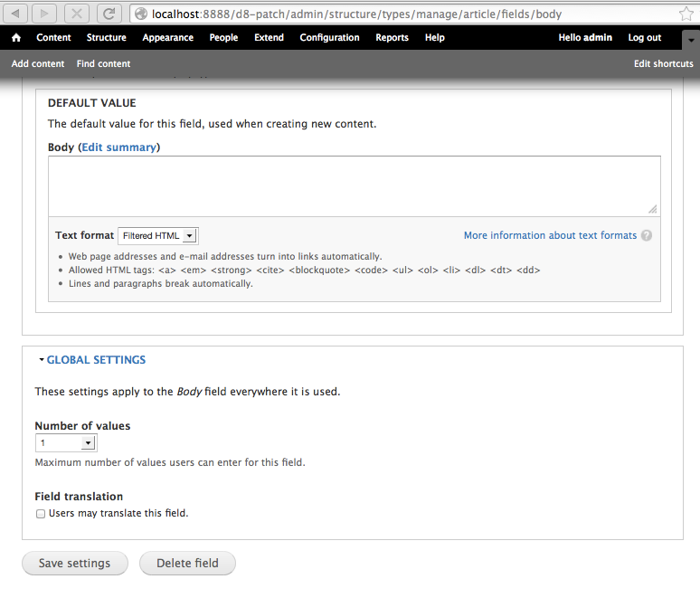Screen dimensions: 700x598
Task: Open More information about text formats
Action: [550, 235]
